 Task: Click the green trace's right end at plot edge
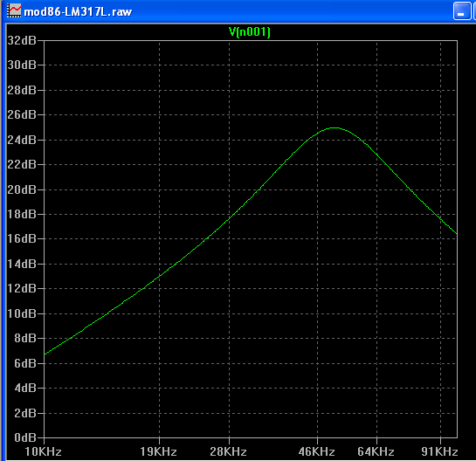(x=456, y=233)
